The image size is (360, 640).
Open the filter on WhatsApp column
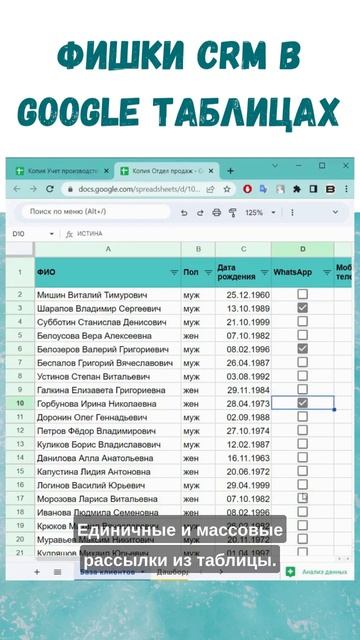[327, 272]
